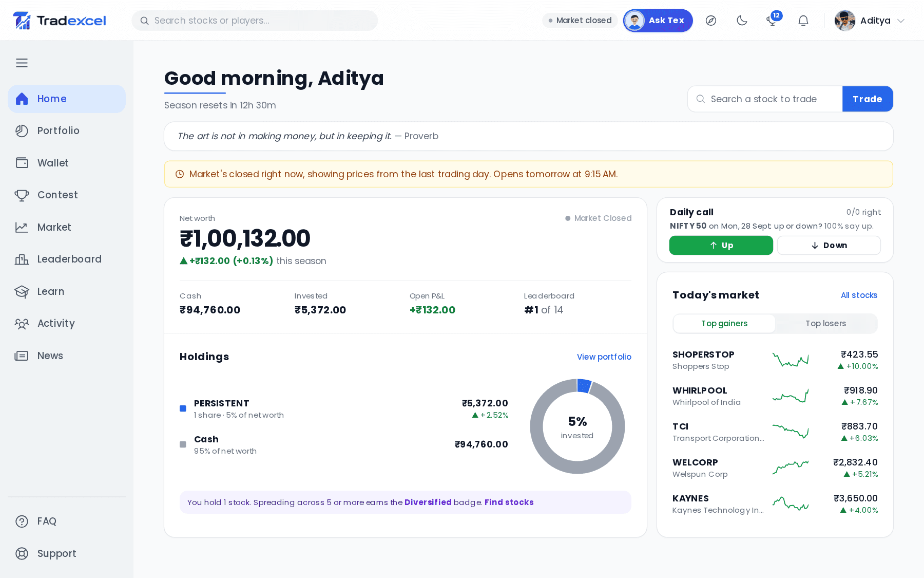Select the Top gainers tab
The width and height of the screenshot is (924, 578).
(x=724, y=323)
